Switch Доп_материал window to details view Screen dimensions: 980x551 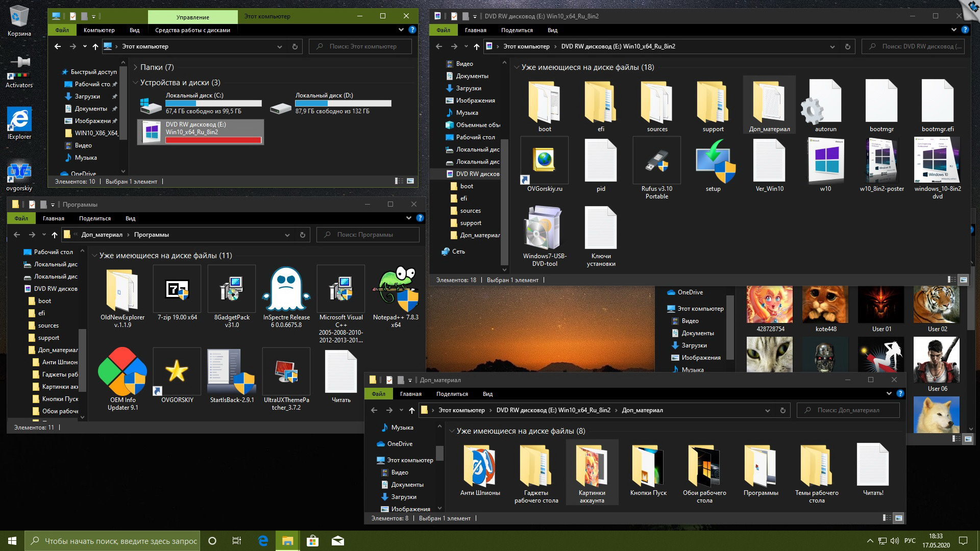[x=887, y=518]
